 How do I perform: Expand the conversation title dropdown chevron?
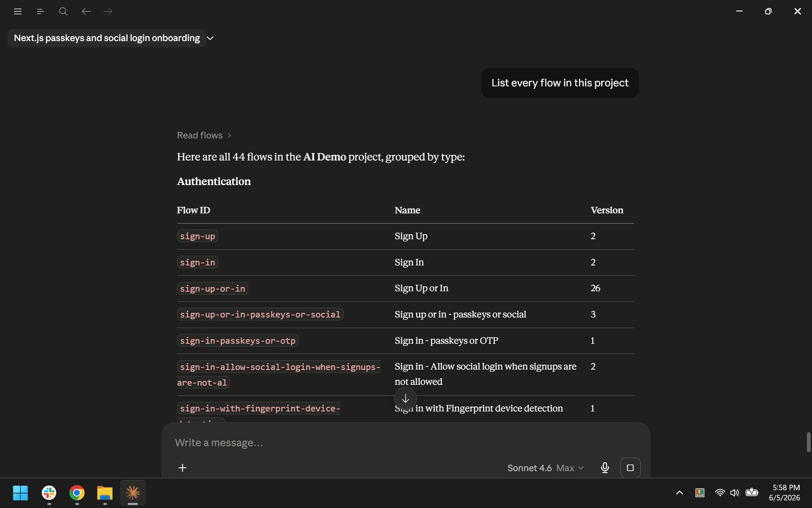(x=210, y=38)
